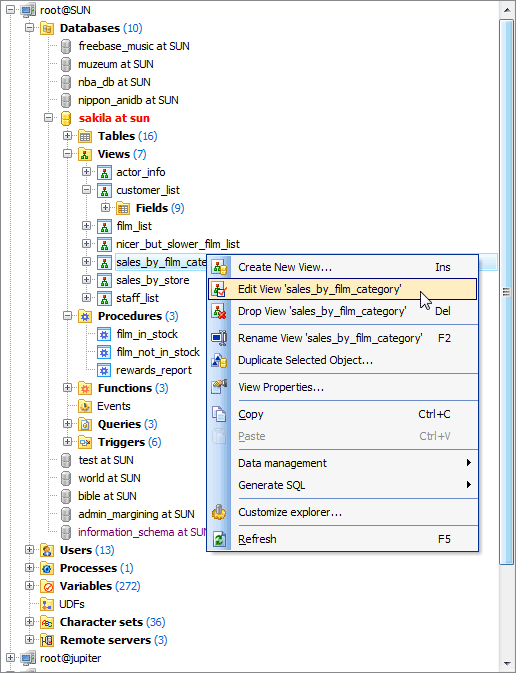Click the View Properties icon
The width and height of the screenshot is (516, 673).
point(219,387)
